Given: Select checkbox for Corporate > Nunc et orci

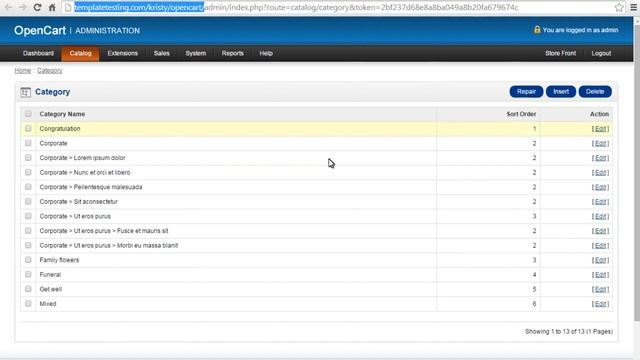Looking at the screenshot, I should click(28, 172).
